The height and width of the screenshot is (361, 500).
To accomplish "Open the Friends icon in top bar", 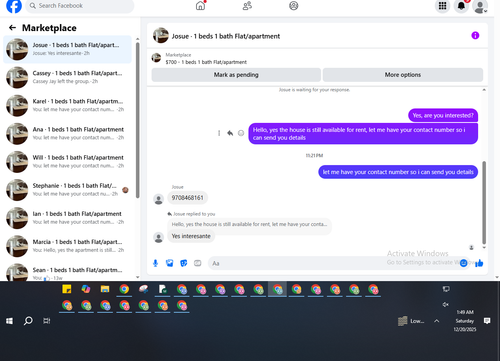I will 247,6.
